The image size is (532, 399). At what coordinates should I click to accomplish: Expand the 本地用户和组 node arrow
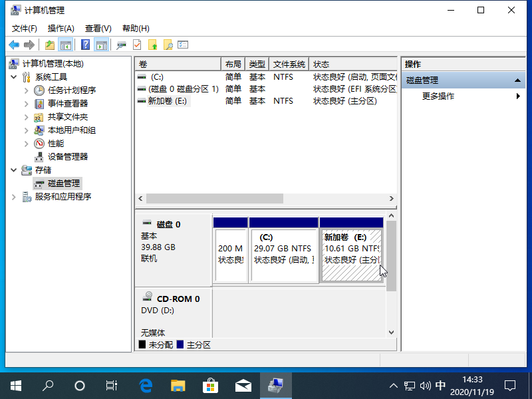pos(26,130)
